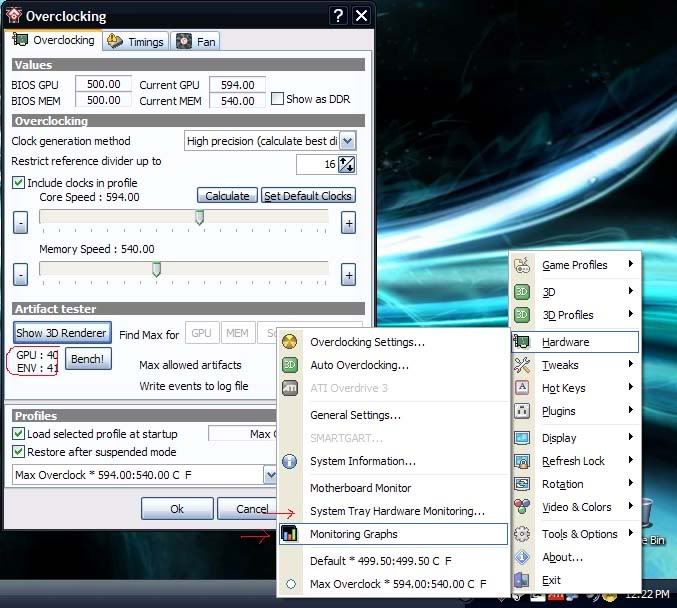Click the Refresh Lock icon
Viewport: 677px width, 608px height.
[522, 461]
